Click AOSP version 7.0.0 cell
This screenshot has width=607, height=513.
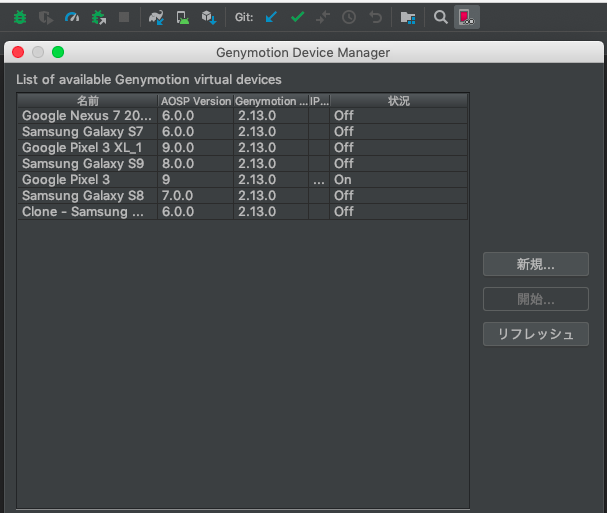[195, 196]
